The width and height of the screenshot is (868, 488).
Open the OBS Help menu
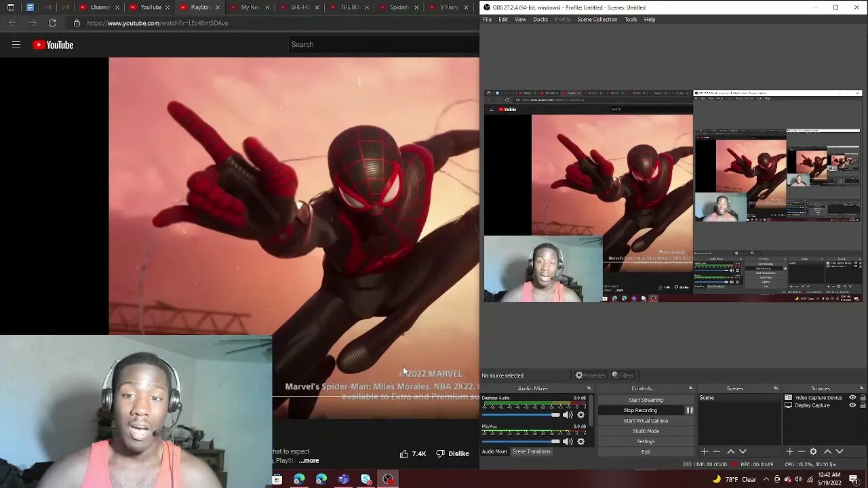650,20
